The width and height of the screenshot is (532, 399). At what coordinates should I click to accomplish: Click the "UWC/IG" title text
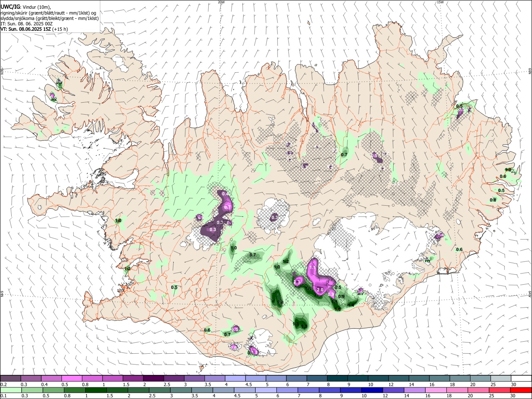click(x=10, y=7)
